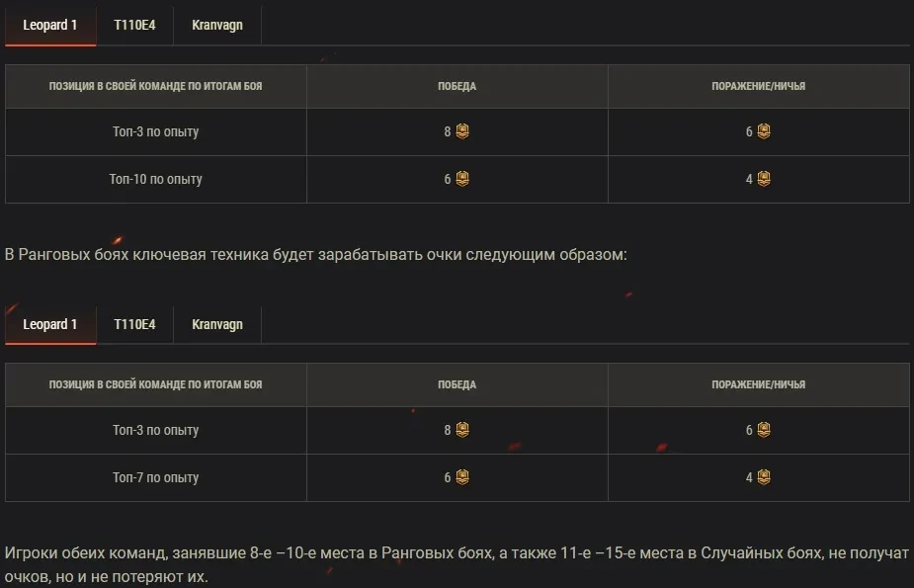The height and width of the screenshot is (588, 914).
Task: Click the victory points badge in the Топ-7 row
Action: click(x=462, y=477)
